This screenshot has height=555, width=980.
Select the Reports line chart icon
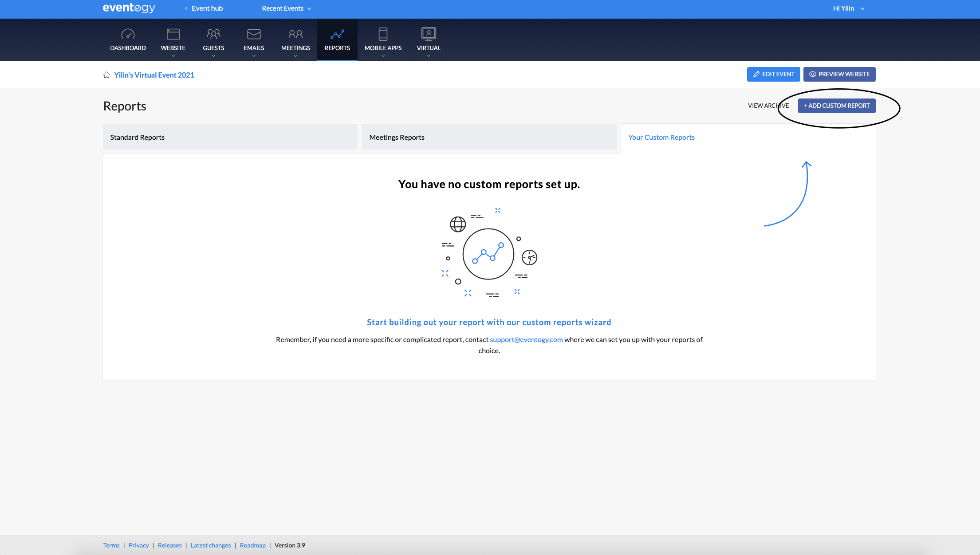pyautogui.click(x=337, y=34)
